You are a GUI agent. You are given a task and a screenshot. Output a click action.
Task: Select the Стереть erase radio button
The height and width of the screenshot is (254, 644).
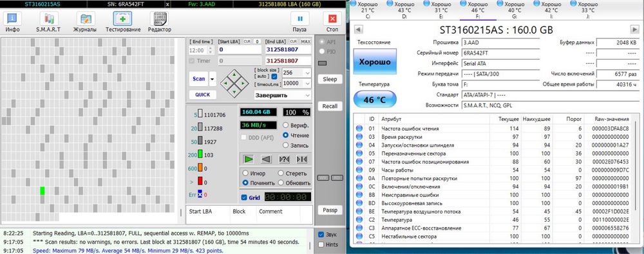(281, 173)
